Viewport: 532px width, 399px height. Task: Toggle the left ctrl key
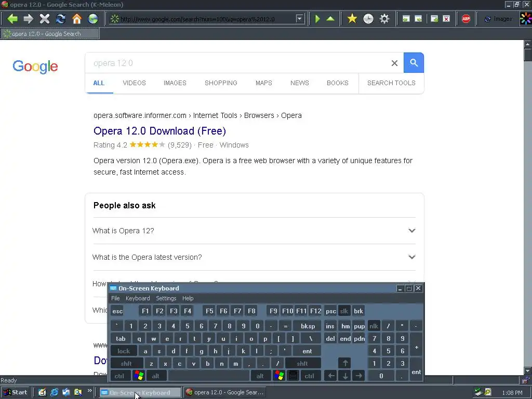click(119, 376)
